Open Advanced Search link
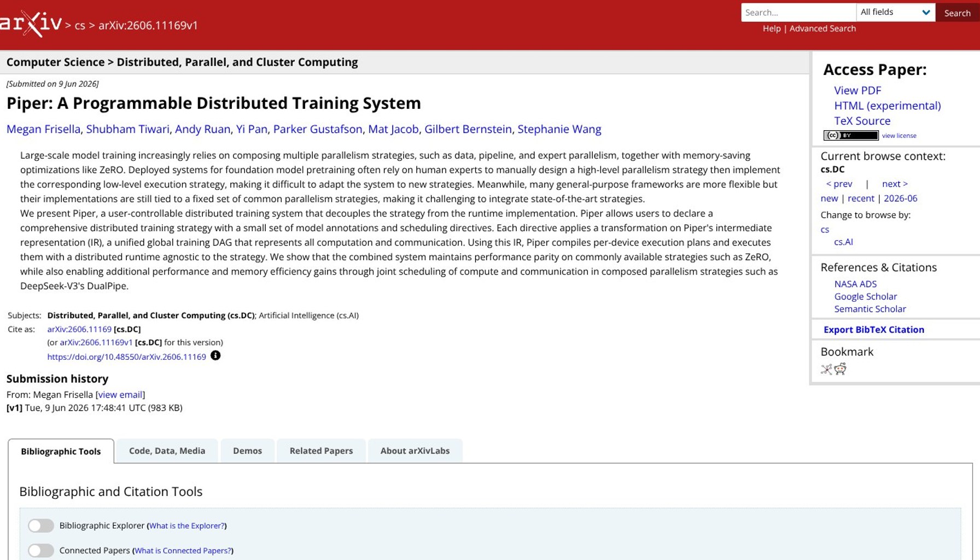 coord(822,28)
